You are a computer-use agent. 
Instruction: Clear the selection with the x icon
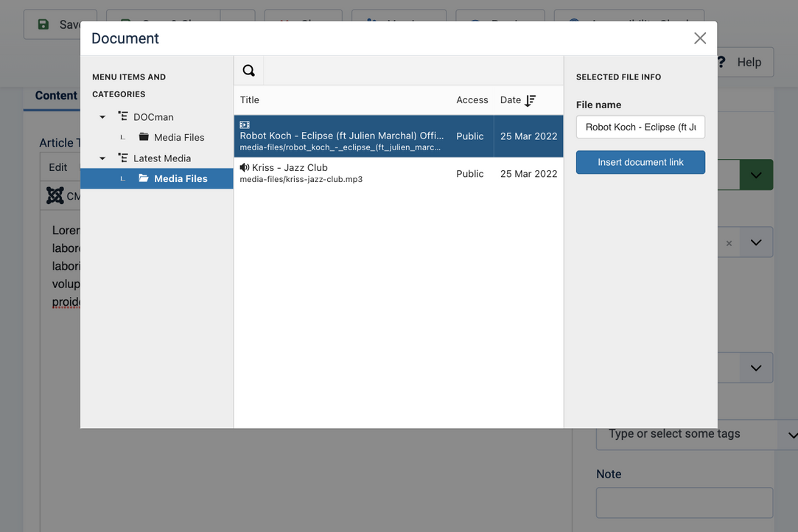click(729, 243)
